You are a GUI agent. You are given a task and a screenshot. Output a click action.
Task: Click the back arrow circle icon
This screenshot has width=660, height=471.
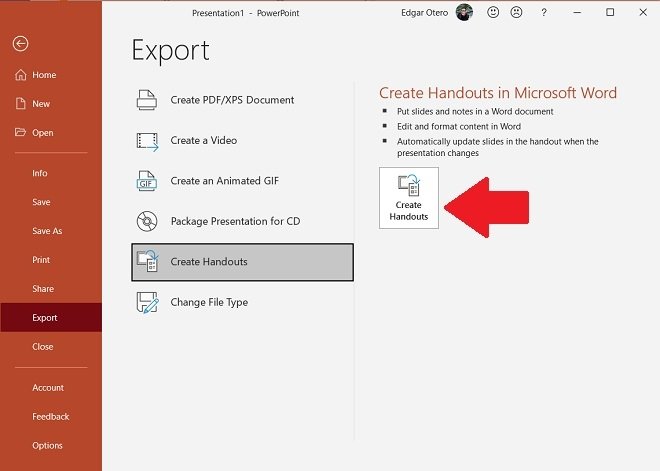point(20,44)
